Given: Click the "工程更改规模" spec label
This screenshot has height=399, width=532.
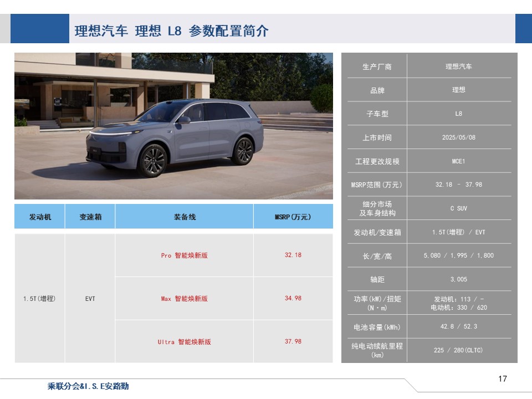Looking at the screenshot, I should coord(377,161).
